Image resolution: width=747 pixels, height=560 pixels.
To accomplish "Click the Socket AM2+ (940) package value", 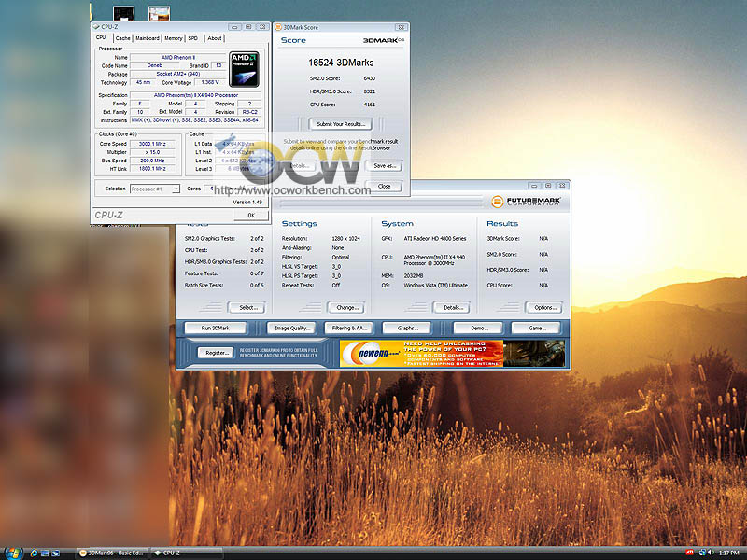I will pyautogui.click(x=178, y=74).
